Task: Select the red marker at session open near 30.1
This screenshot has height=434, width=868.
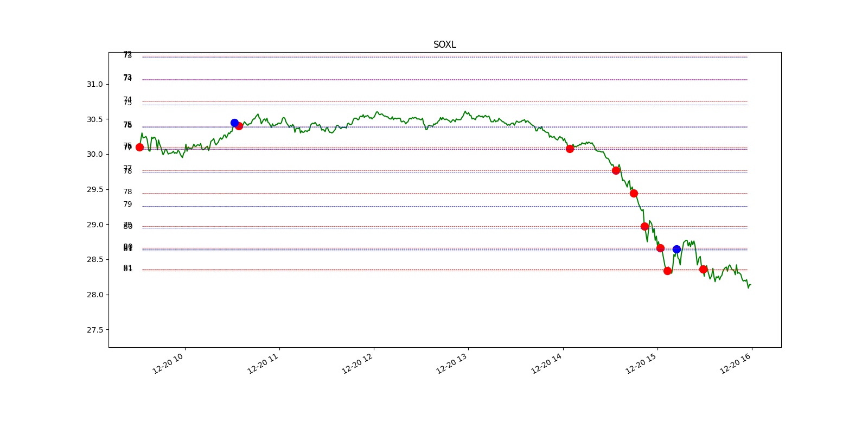Action: 139,147
